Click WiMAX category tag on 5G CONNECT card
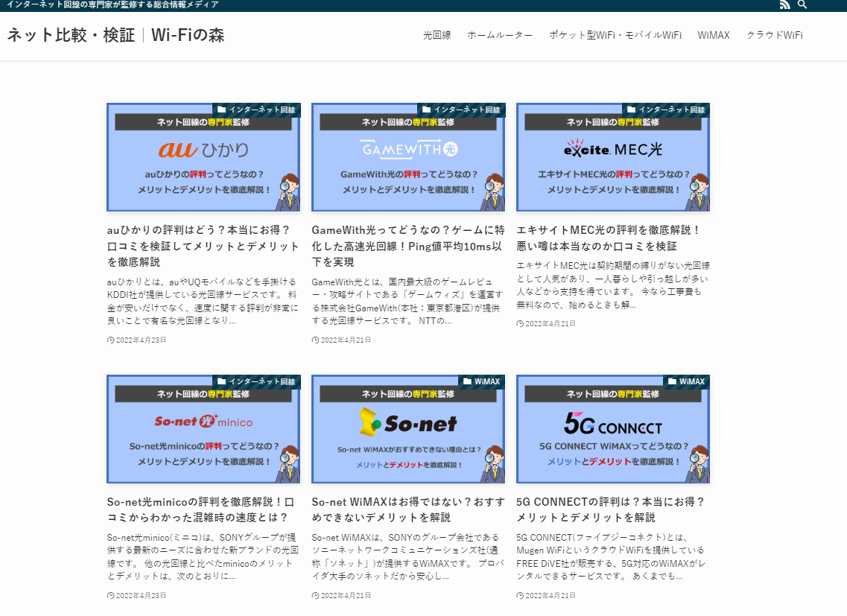 (687, 381)
